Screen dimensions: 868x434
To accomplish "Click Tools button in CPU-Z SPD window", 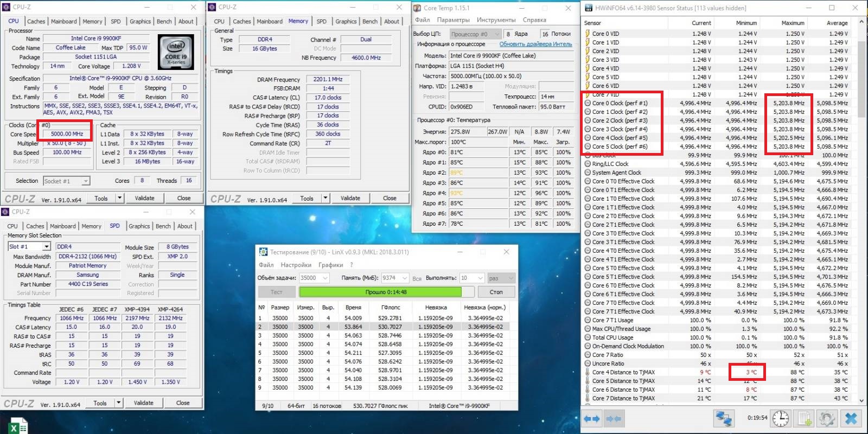I will point(100,403).
